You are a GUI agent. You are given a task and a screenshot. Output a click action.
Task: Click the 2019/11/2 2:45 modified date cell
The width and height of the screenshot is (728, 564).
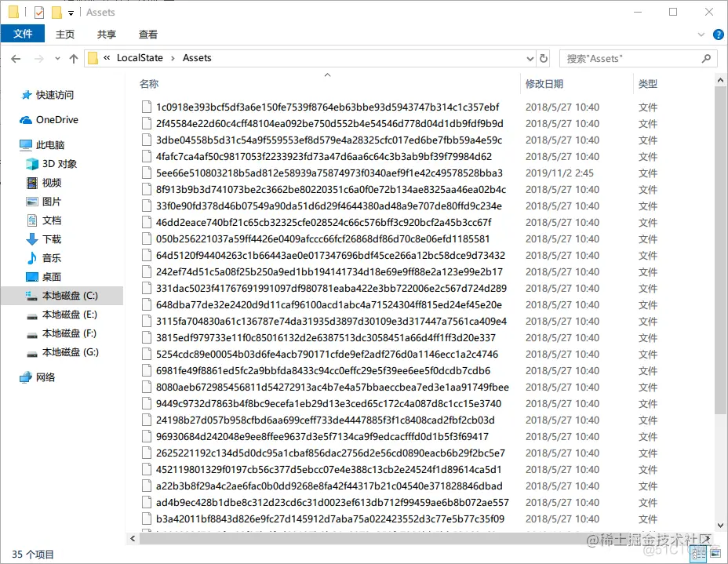559,173
